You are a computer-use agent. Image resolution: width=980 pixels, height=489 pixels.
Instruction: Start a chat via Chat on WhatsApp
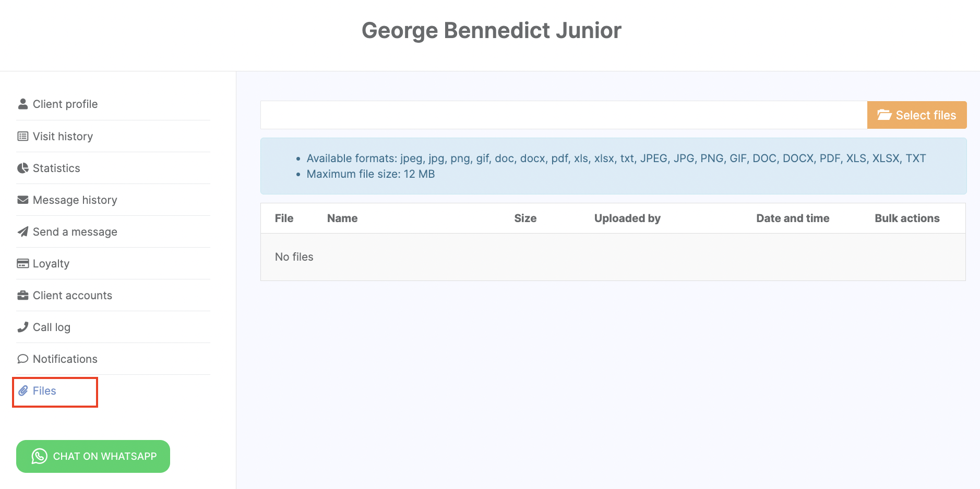[x=104, y=456]
